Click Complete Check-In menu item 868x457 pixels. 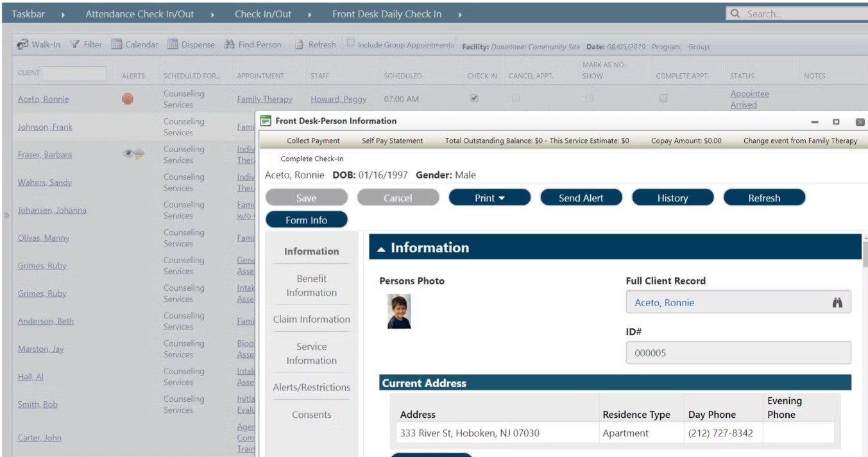pos(311,159)
